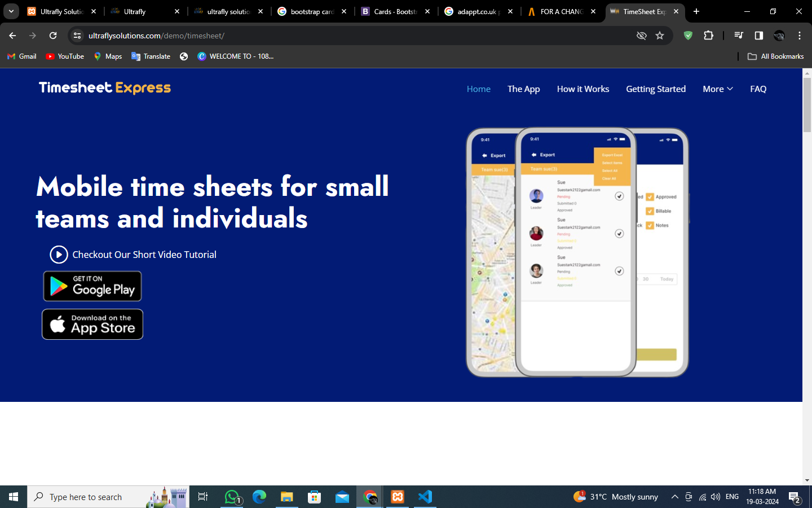Screen dimensions: 812x508
Task: Open the YouTube bookmark
Action: (x=65, y=56)
